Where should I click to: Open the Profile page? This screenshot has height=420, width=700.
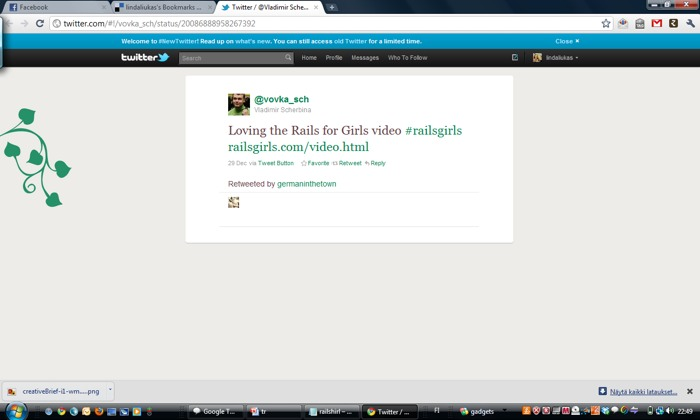[333, 58]
